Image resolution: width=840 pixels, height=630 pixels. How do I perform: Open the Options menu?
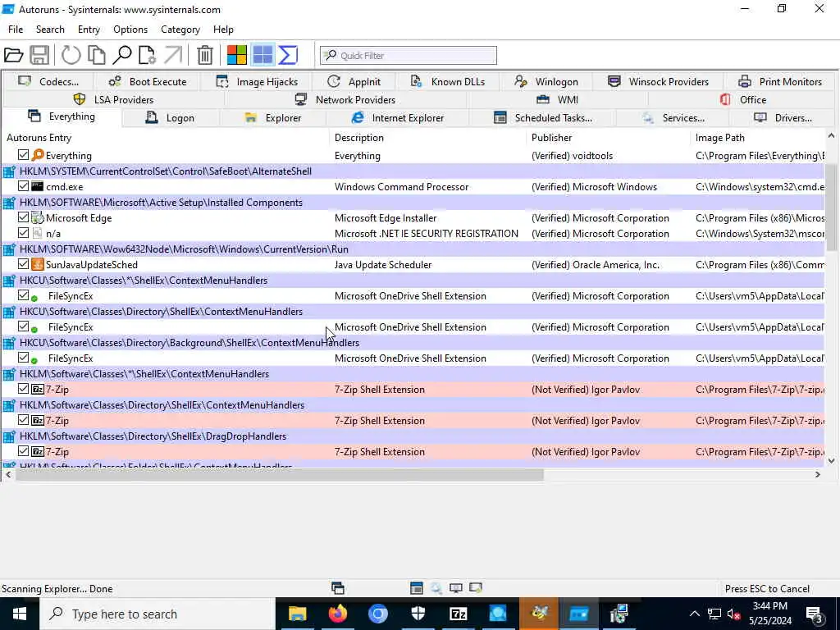click(x=130, y=30)
